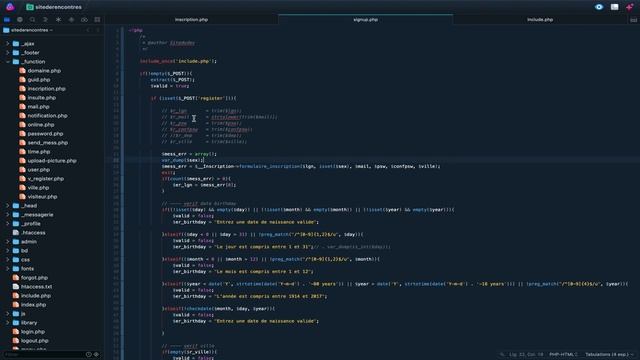Expand the library folder chevron
This screenshot has height=360, width=640.
point(7,322)
